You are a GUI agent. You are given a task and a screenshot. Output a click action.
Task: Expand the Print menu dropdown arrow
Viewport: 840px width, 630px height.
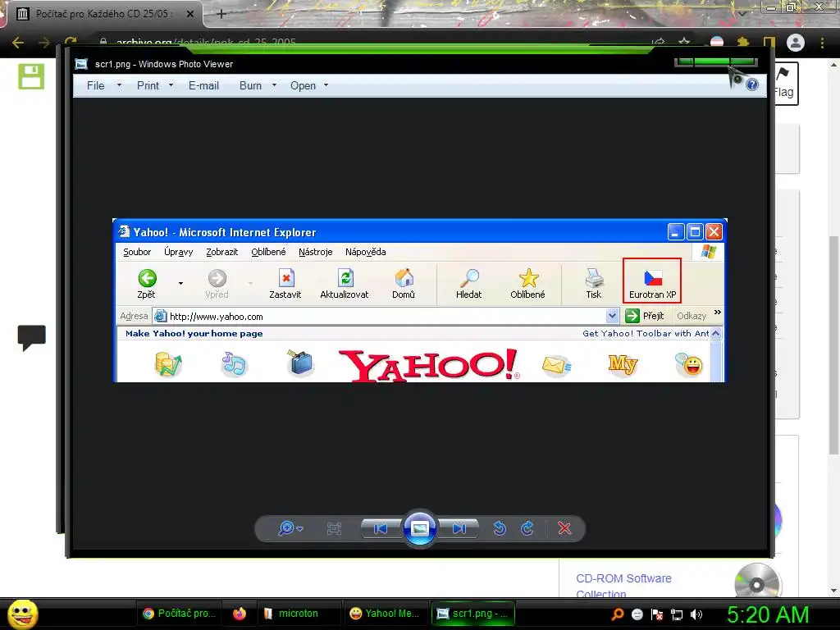[171, 85]
